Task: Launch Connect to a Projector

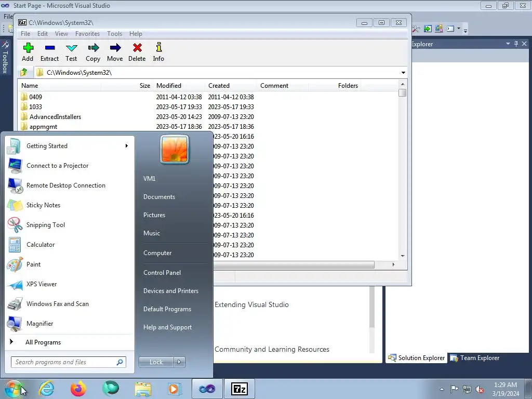Action: (68, 166)
